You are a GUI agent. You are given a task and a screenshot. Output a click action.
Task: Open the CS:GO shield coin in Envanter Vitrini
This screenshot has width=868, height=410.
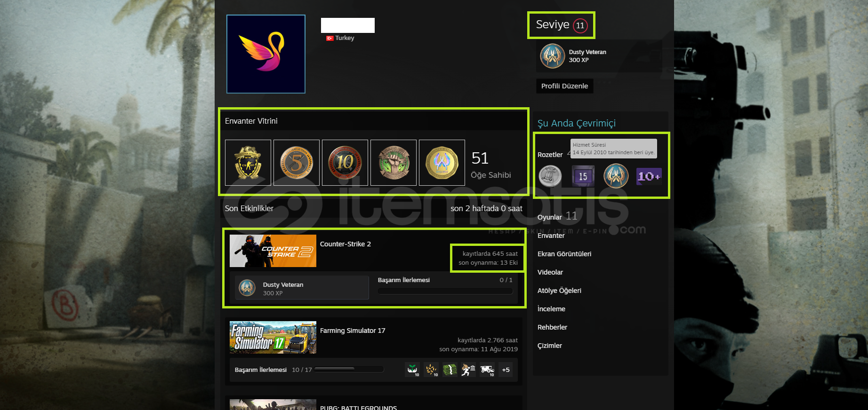[248, 163]
